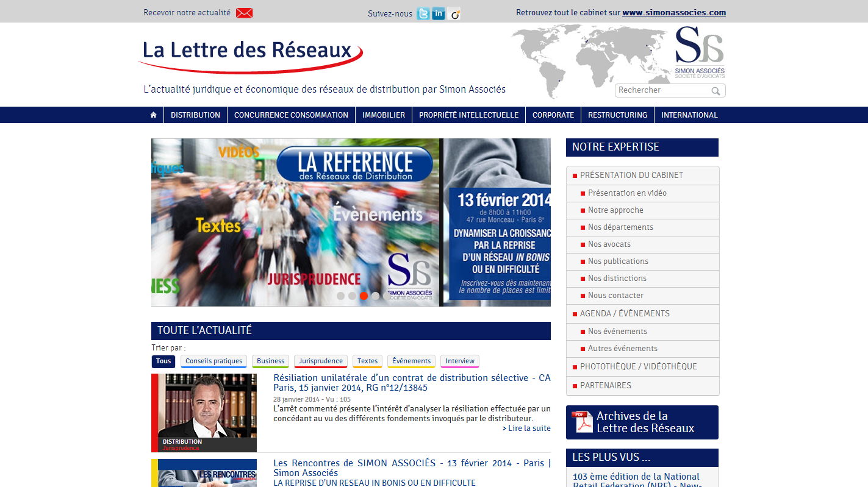Go to home via house icon
This screenshot has height=487, width=868.
click(154, 115)
